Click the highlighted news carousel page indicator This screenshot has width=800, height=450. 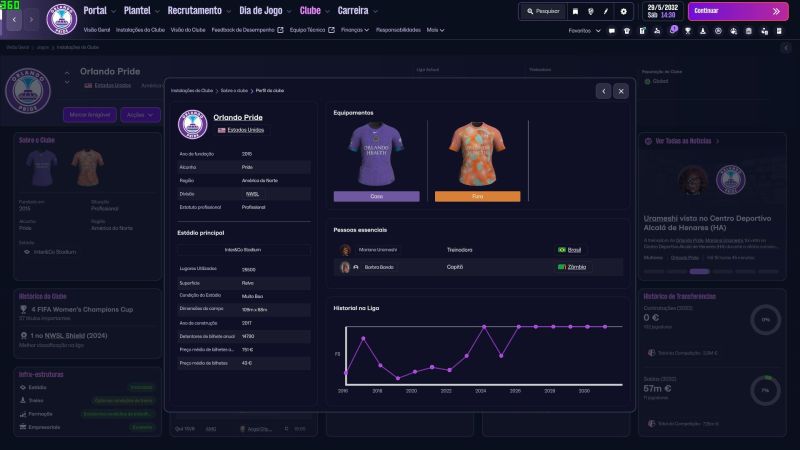tap(699, 271)
